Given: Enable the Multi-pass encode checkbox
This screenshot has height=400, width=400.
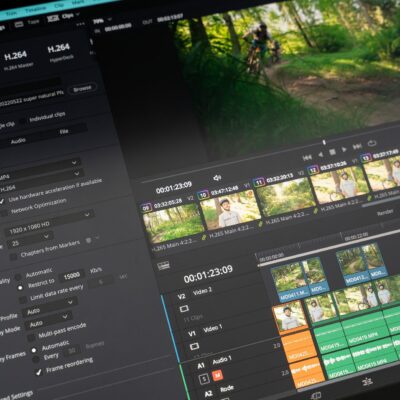Looking at the screenshot, I should [x=31, y=337].
